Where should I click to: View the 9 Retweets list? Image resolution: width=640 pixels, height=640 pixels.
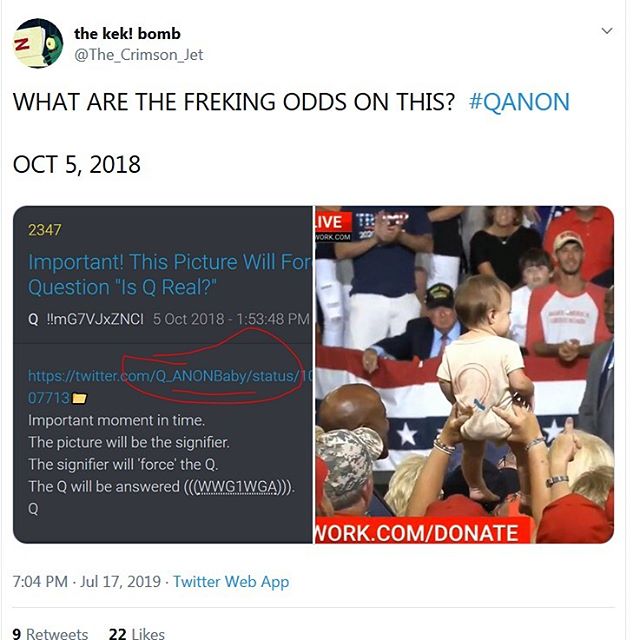[x=50, y=633]
